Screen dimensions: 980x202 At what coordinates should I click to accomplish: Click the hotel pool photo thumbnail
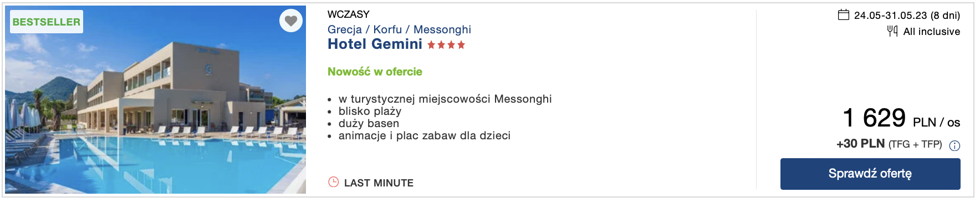156,100
